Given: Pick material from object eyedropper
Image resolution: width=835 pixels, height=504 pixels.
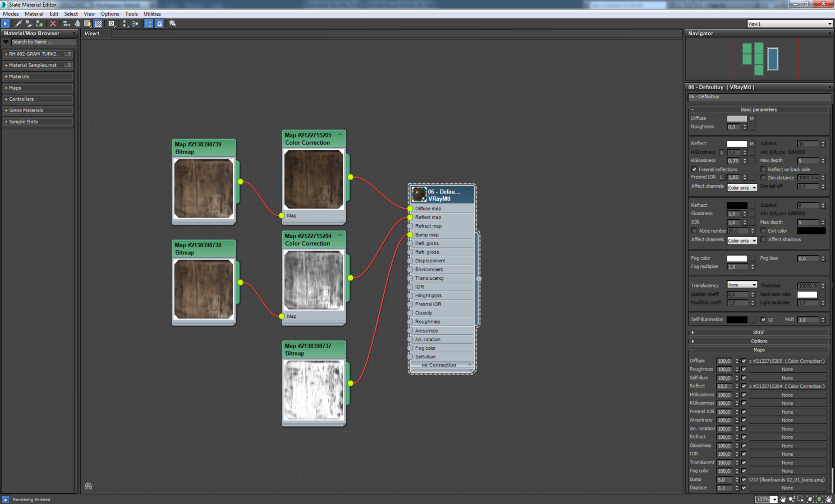Looking at the screenshot, I should (x=19, y=24).
